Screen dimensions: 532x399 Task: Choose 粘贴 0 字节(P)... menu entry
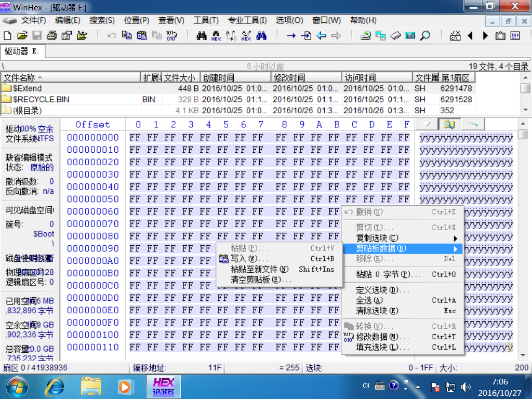(x=403, y=274)
